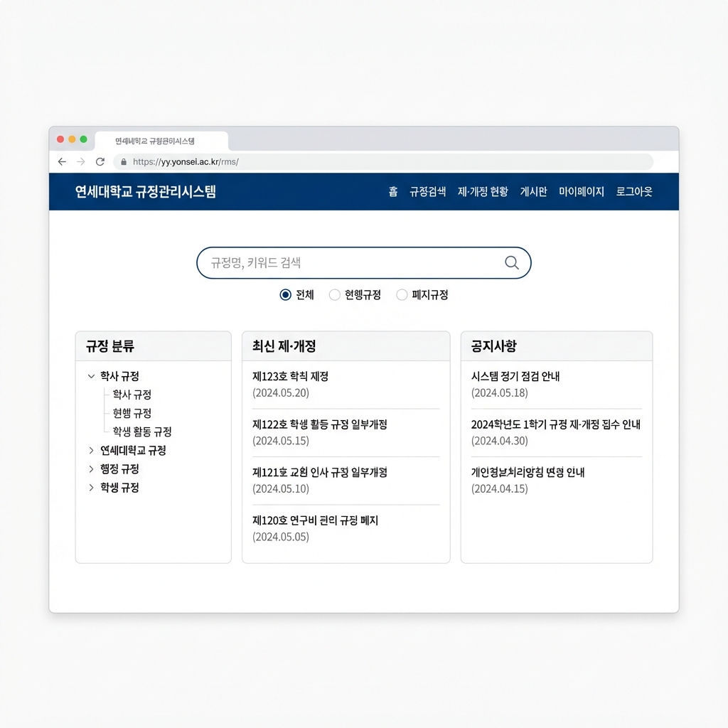Select the 폐지규정 radio button
The height and width of the screenshot is (728, 728).
pyautogui.click(x=402, y=294)
